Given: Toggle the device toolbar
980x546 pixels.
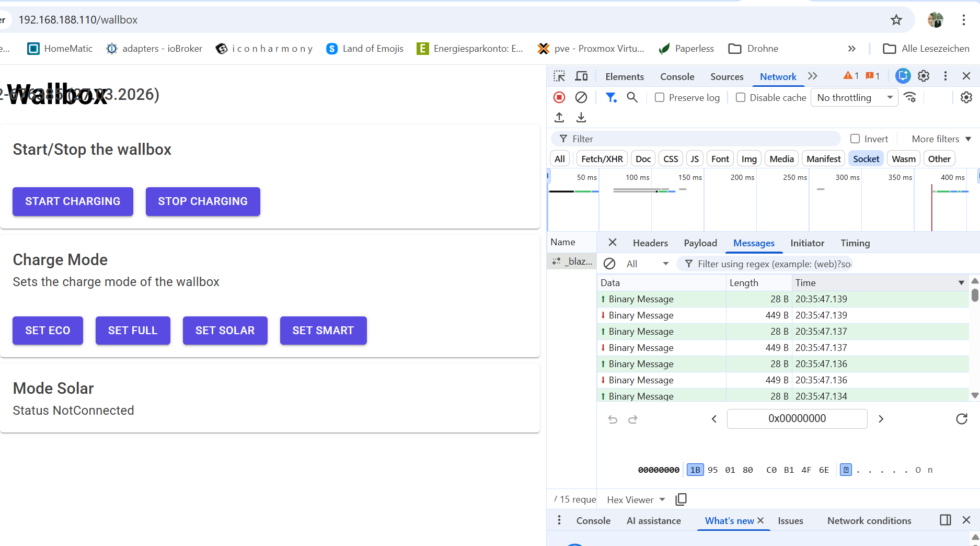Looking at the screenshot, I should click(581, 76).
